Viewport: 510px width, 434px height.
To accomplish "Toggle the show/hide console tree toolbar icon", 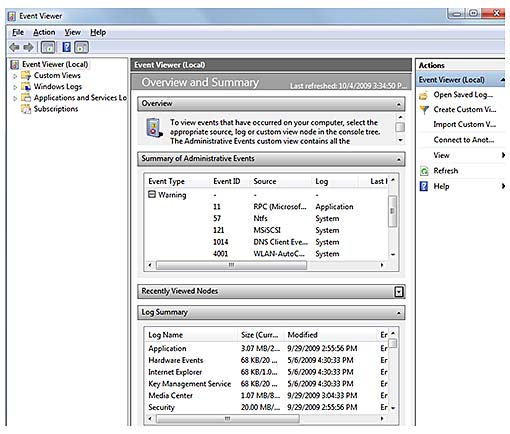I will (x=48, y=47).
